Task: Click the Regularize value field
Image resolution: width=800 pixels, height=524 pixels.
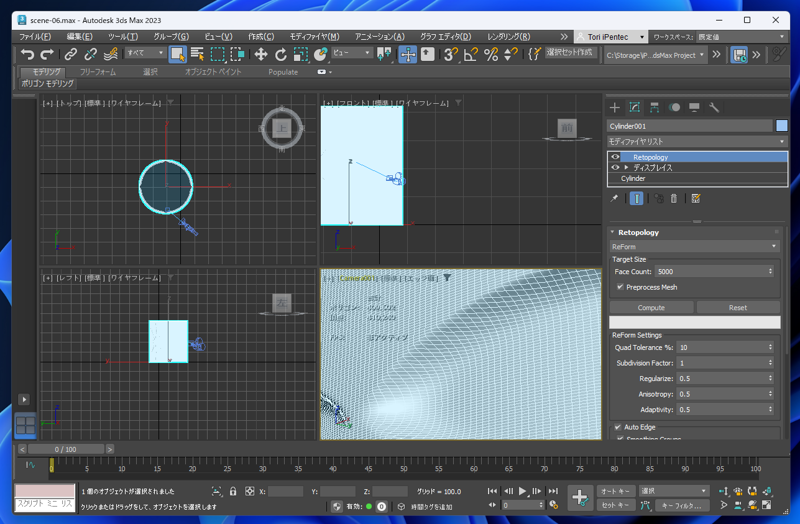Action: coord(721,379)
